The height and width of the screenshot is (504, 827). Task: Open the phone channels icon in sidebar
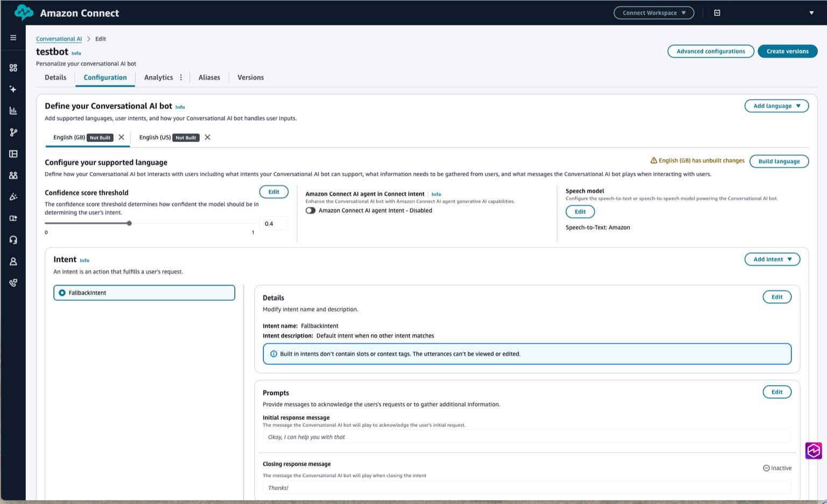coord(13,283)
